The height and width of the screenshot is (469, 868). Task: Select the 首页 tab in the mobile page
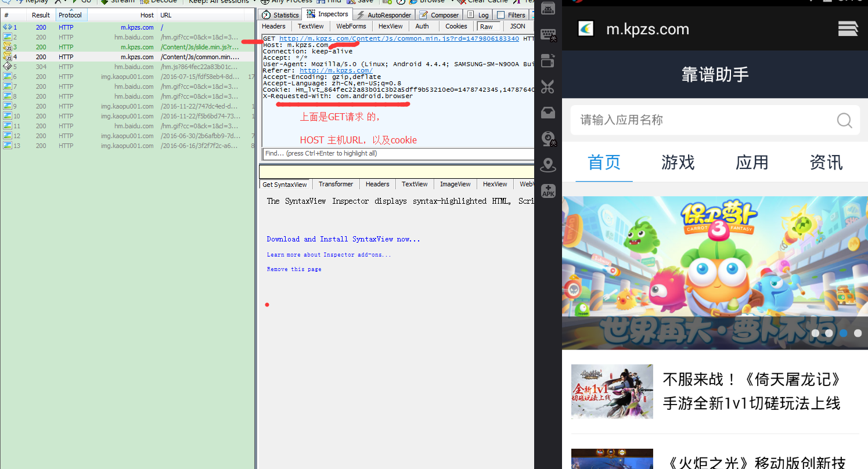pyautogui.click(x=604, y=162)
